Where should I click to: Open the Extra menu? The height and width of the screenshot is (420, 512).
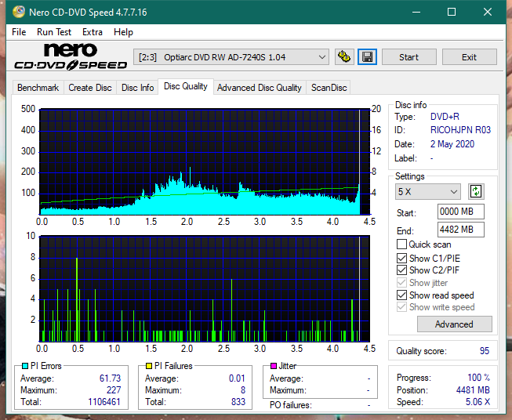pos(93,32)
